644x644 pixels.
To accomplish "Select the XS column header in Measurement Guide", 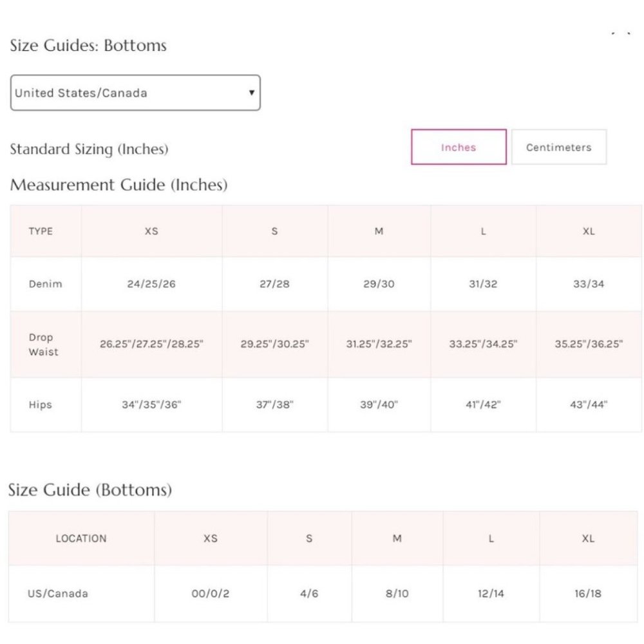I will 151,231.
